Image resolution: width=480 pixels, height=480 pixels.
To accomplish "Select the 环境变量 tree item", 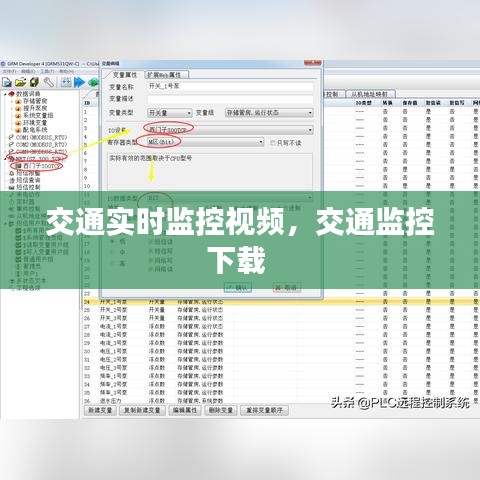I will pyautogui.click(x=35, y=123).
